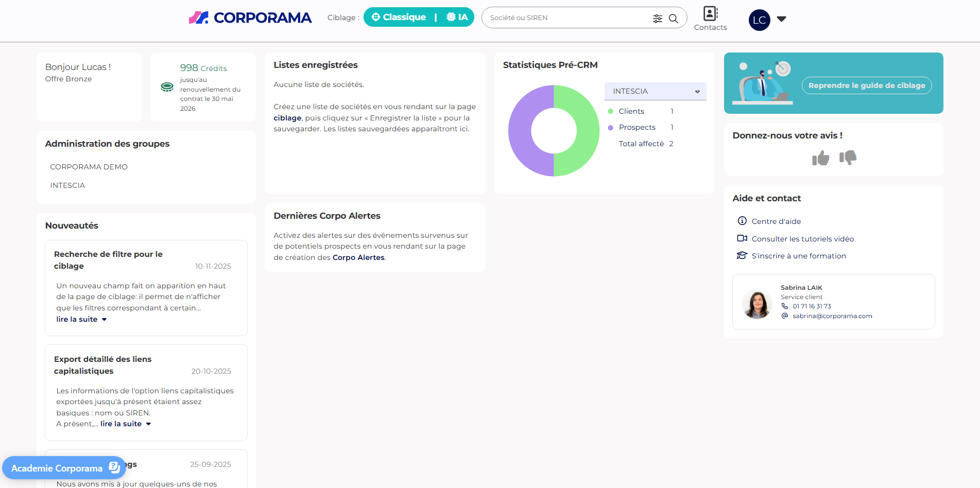Click the search magnifier icon

pyautogui.click(x=673, y=19)
